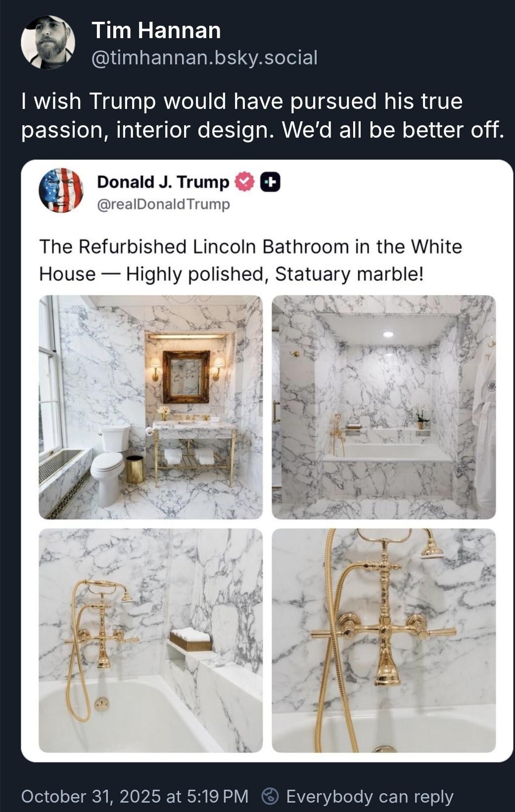Open the Donald J. Trump name link
The width and height of the screenshot is (515, 812).
[163, 182]
